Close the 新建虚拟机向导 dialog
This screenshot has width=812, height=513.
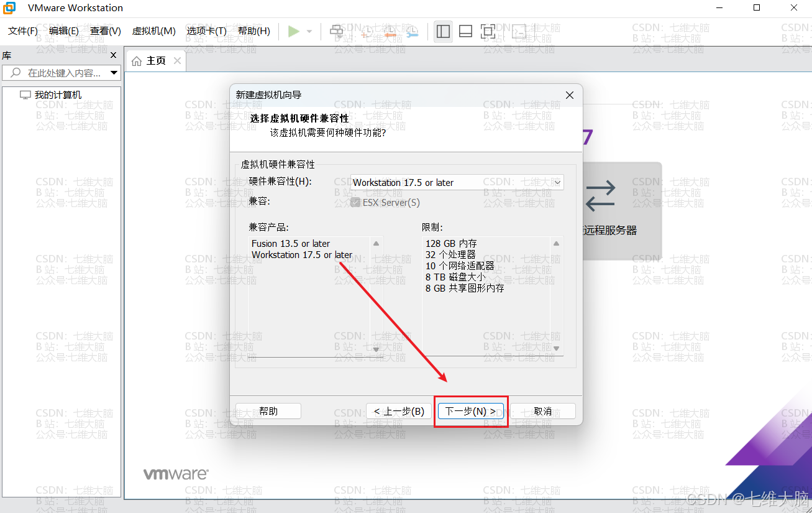coord(570,95)
